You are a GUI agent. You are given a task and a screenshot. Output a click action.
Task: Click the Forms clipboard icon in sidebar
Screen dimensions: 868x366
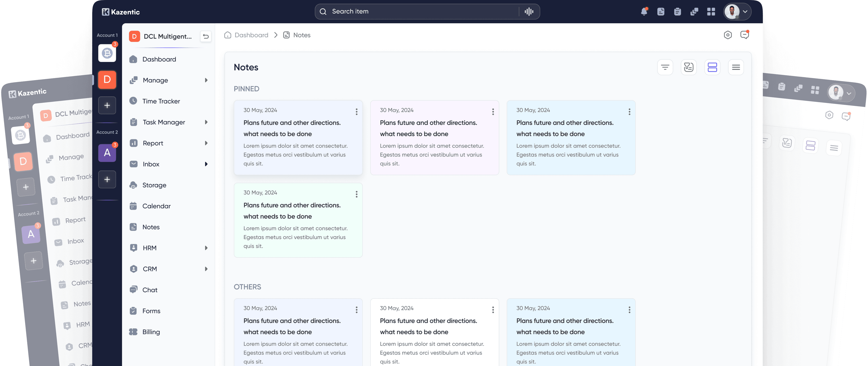point(133,311)
